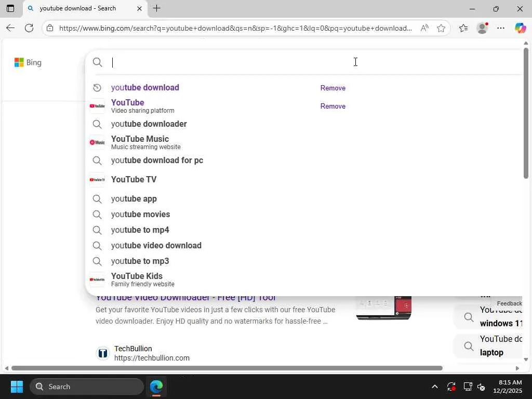Select 'youtube to mp4' suggestion
The image size is (532, 399).
point(140,230)
